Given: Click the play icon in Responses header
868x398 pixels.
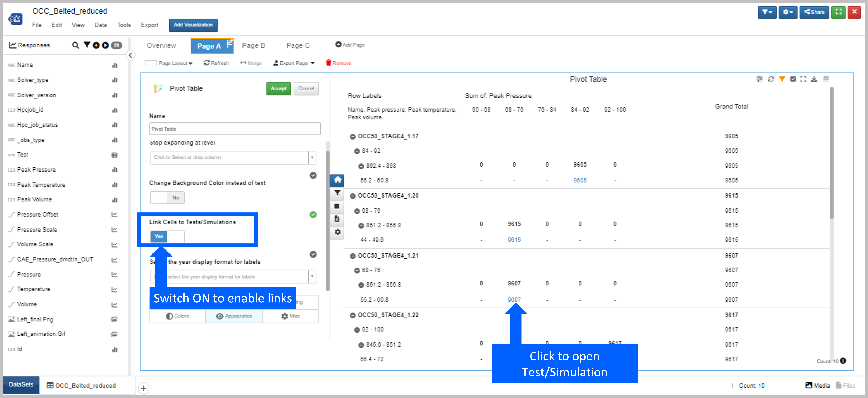Looking at the screenshot, I should [105, 45].
